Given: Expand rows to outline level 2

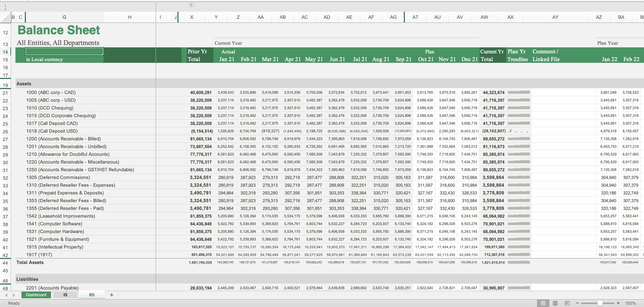Looking at the screenshot, I should [x=5, y=9].
